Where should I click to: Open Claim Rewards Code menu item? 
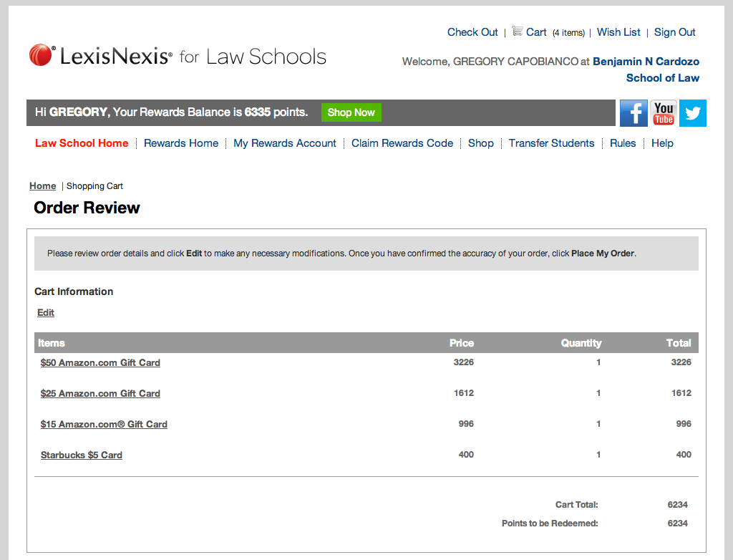402,143
